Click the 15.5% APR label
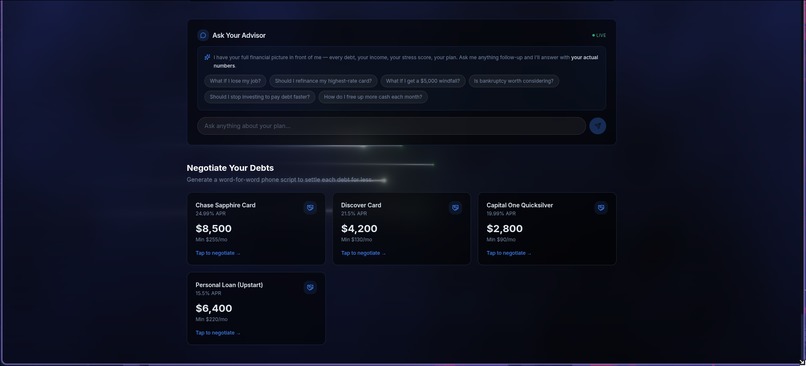The width and height of the screenshot is (806, 366). (208, 294)
